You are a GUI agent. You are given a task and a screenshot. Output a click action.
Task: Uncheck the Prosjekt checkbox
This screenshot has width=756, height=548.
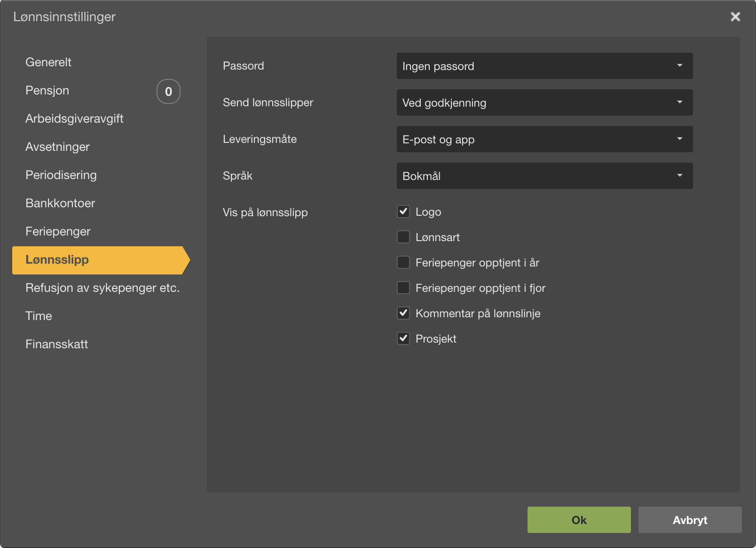point(403,338)
